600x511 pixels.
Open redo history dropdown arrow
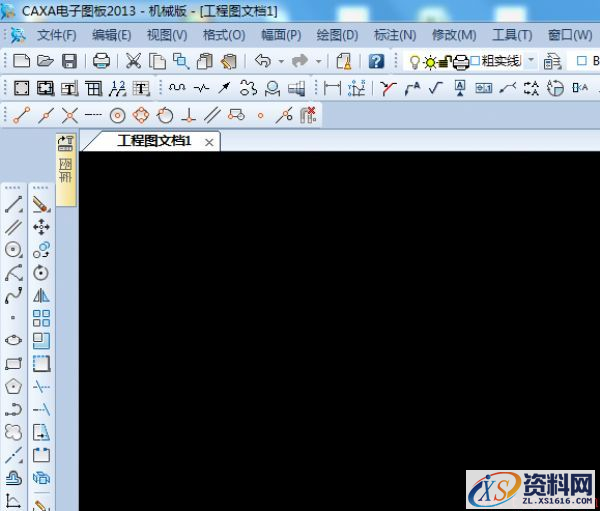pos(318,61)
